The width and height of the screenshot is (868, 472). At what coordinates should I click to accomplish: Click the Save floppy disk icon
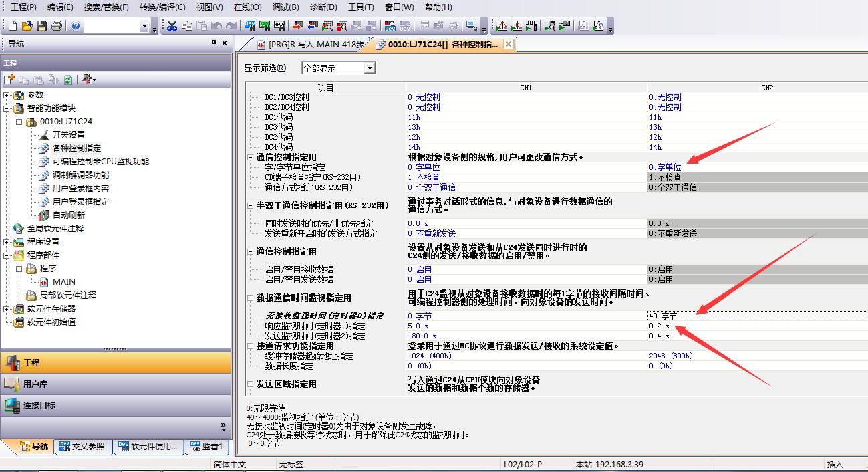pos(41,26)
